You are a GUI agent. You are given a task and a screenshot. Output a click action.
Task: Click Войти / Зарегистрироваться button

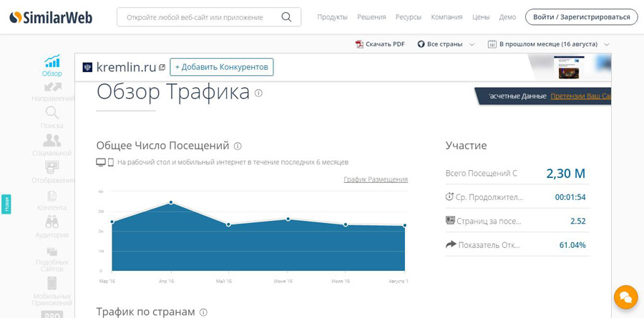pyautogui.click(x=582, y=17)
